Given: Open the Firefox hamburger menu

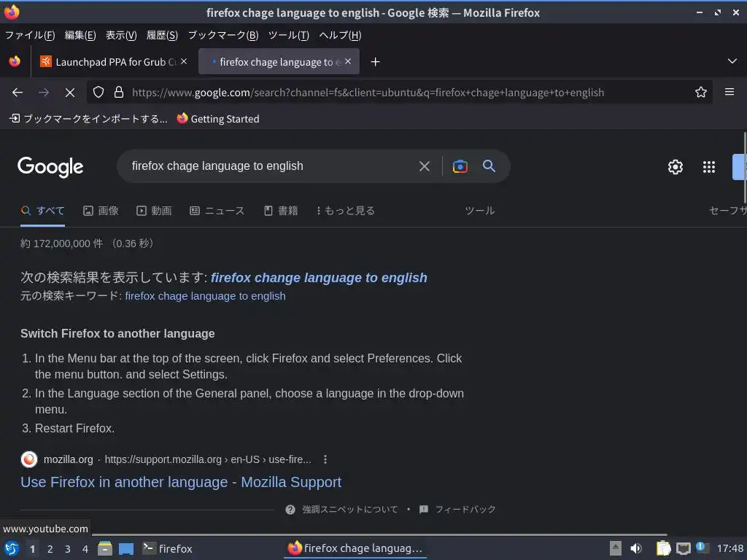Looking at the screenshot, I should click(x=729, y=92).
